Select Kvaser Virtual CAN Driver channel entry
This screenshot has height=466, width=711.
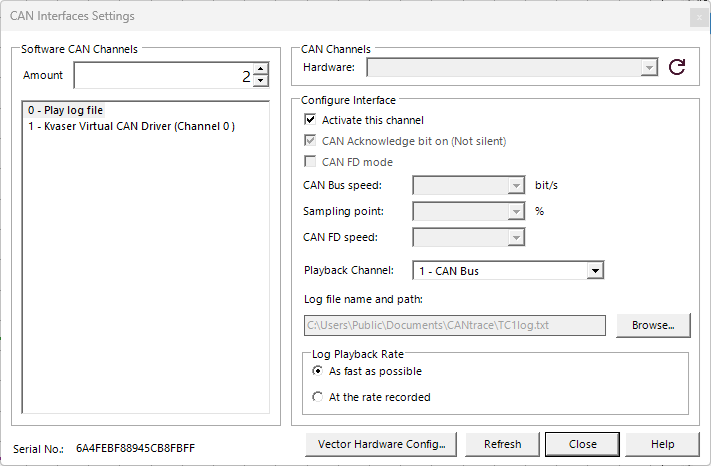pyautogui.click(x=131, y=126)
